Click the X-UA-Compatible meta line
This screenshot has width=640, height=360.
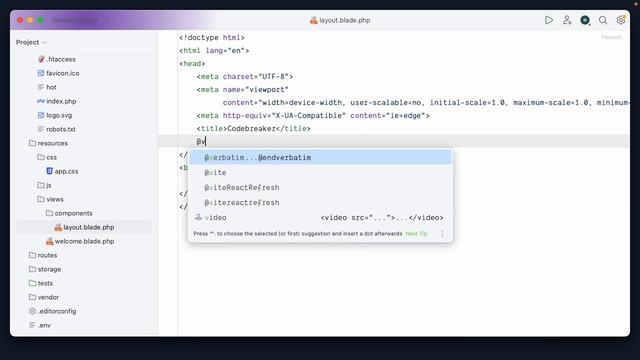[x=313, y=116]
